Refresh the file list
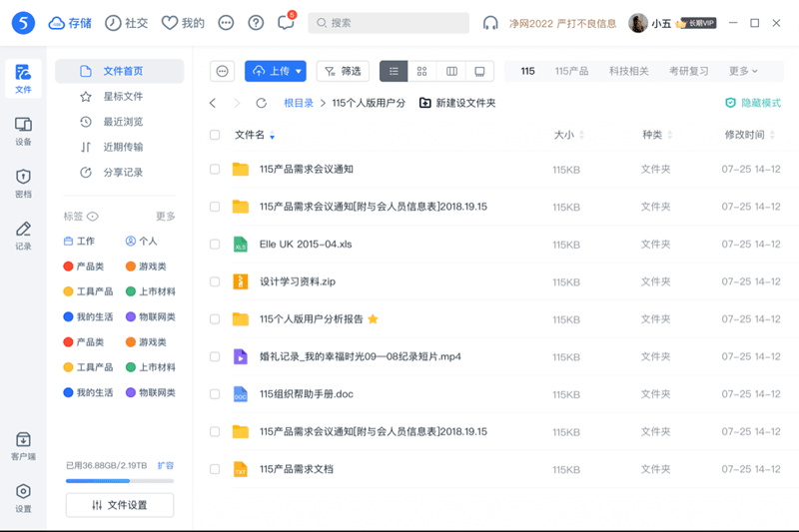 click(262, 104)
